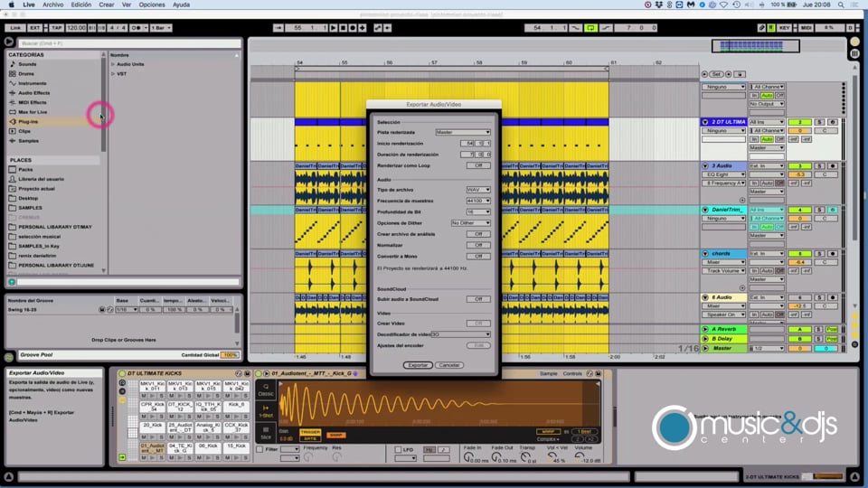Viewport: 868px width, 488px height.
Task: Click the Master track volume value
Action: click(x=799, y=349)
